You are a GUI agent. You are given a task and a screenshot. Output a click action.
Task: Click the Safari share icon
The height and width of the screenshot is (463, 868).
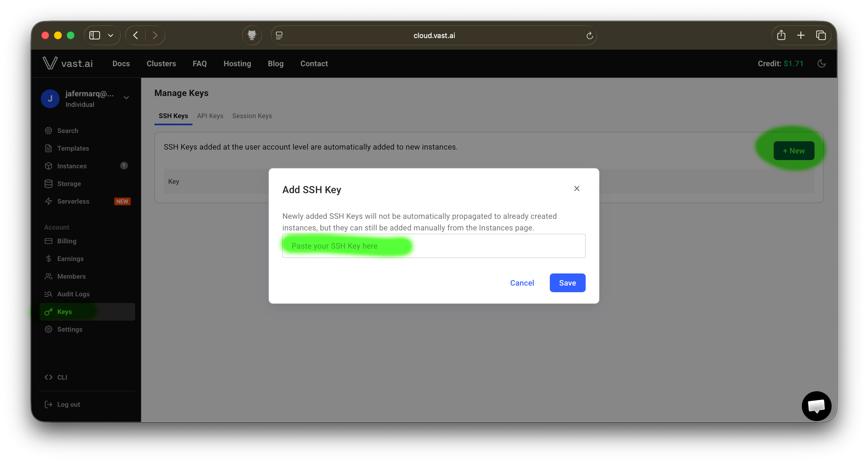pyautogui.click(x=781, y=35)
